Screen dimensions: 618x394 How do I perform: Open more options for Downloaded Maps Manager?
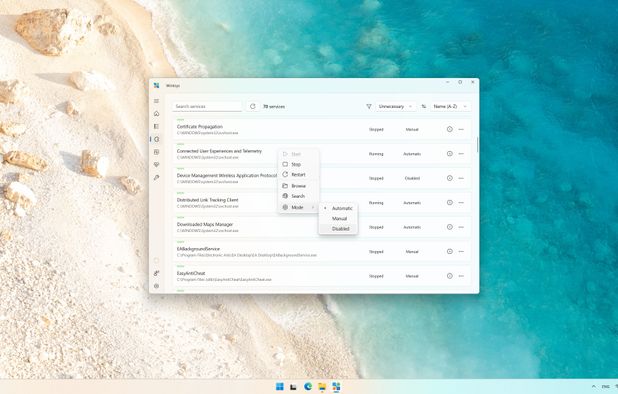[x=461, y=227]
